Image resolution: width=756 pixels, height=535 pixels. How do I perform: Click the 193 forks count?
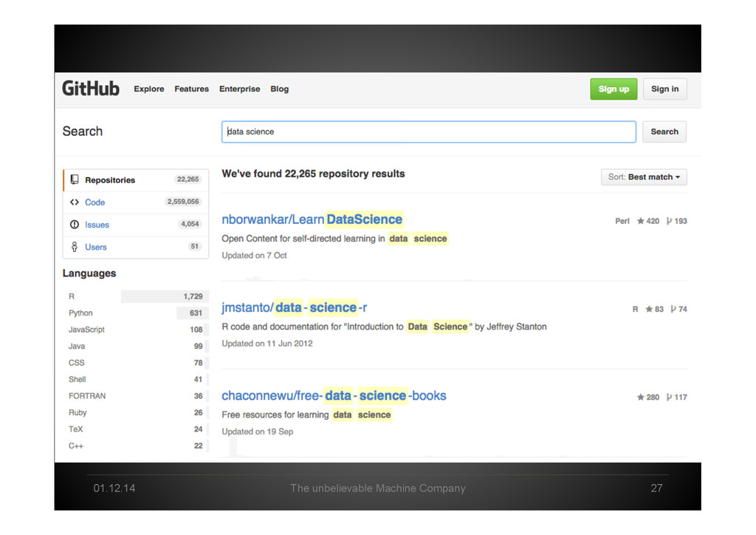point(680,221)
